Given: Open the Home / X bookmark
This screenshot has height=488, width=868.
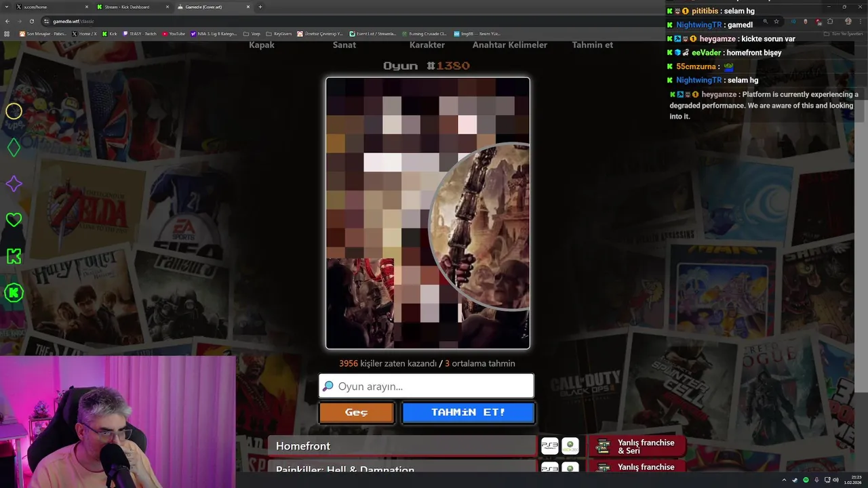Looking at the screenshot, I should [x=85, y=33].
